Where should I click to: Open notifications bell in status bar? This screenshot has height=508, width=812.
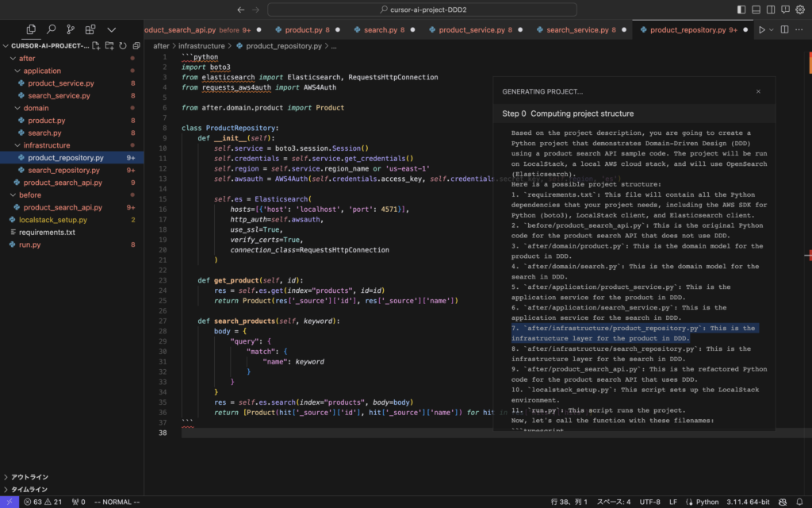pos(799,502)
